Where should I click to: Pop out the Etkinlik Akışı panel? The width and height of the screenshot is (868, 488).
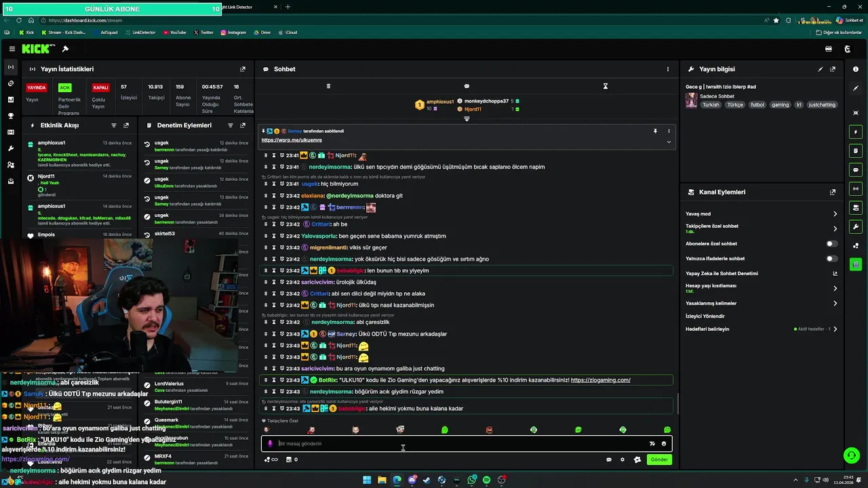pyautogui.click(x=126, y=125)
